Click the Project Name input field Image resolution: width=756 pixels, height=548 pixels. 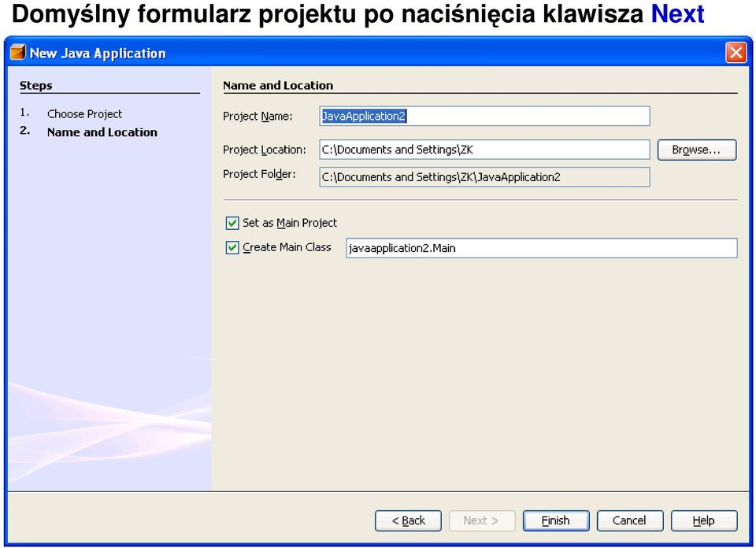click(x=484, y=117)
